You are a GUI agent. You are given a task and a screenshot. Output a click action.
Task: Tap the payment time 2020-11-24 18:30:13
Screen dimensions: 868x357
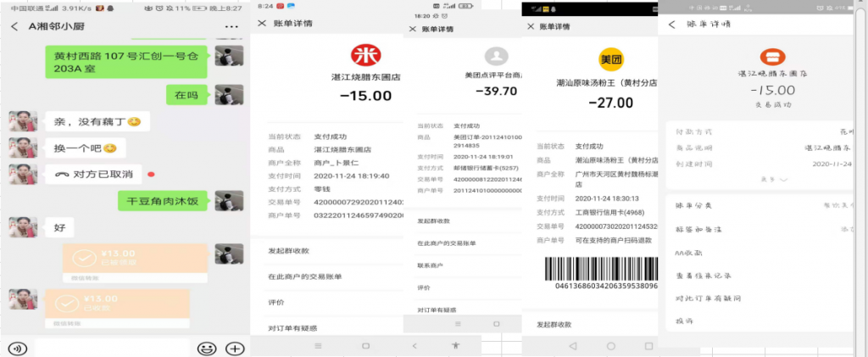pyautogui.click(x=607, y=198)
